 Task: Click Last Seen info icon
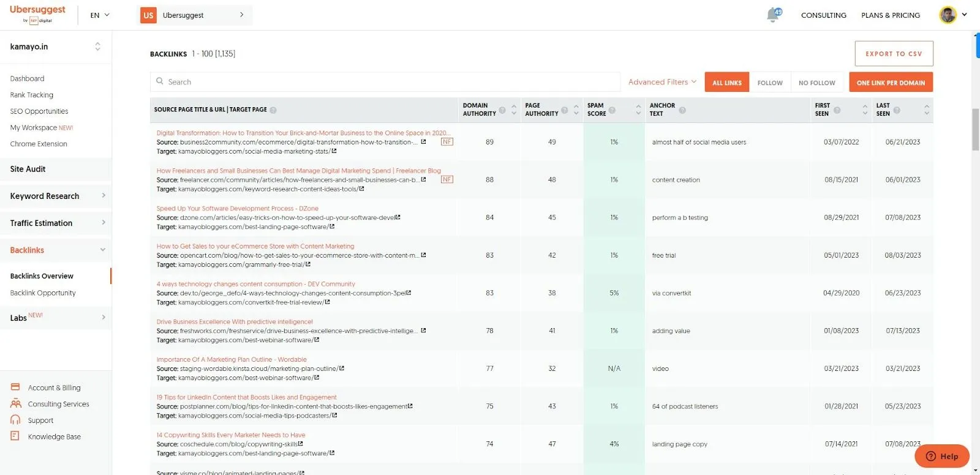[x=897, y=110]
